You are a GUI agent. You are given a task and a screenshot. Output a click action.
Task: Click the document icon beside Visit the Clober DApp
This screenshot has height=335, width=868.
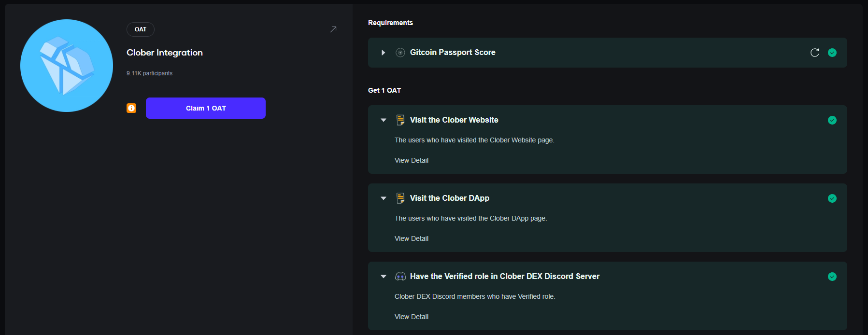400,198
